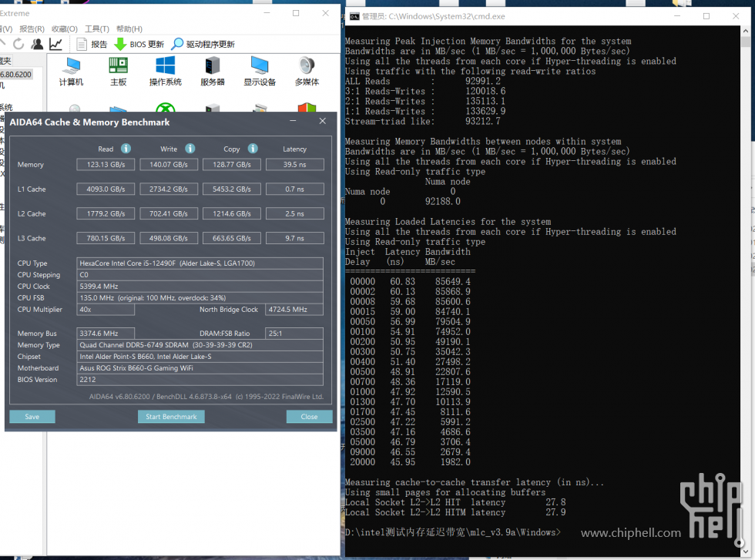Click the L2->L2 HITM latency line in cmd

point(455,512)
